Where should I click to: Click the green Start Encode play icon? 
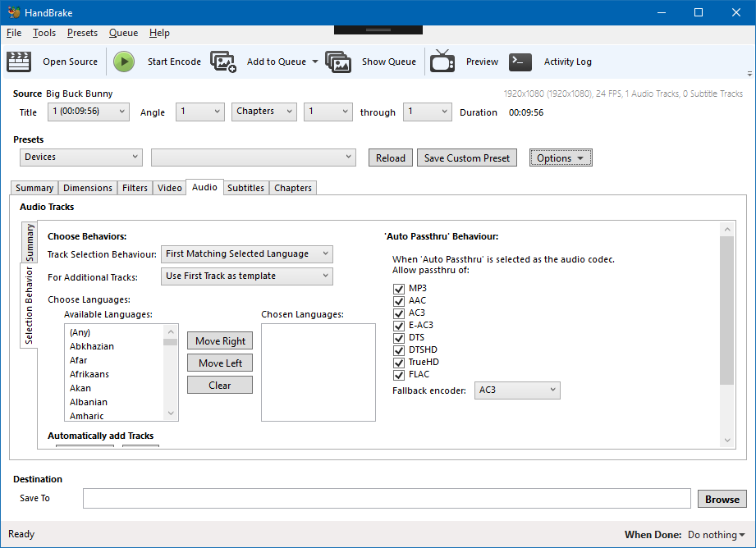[124, 62]
